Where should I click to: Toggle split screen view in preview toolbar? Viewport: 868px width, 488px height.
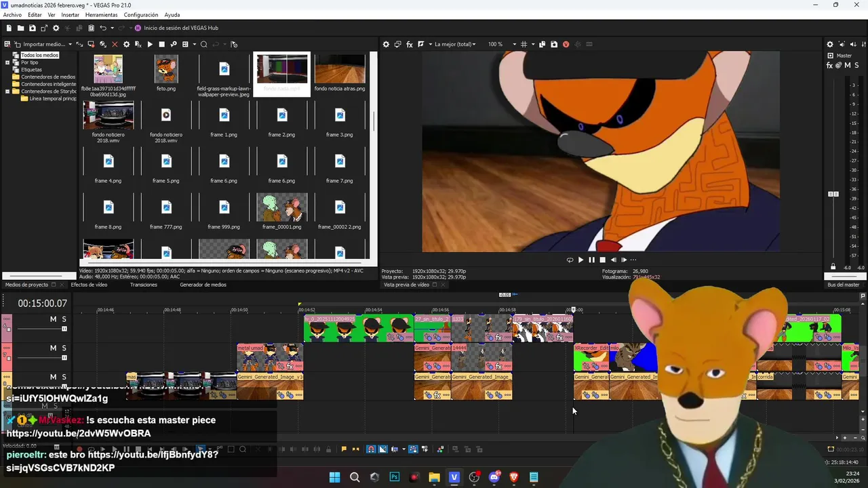[421, 44]
